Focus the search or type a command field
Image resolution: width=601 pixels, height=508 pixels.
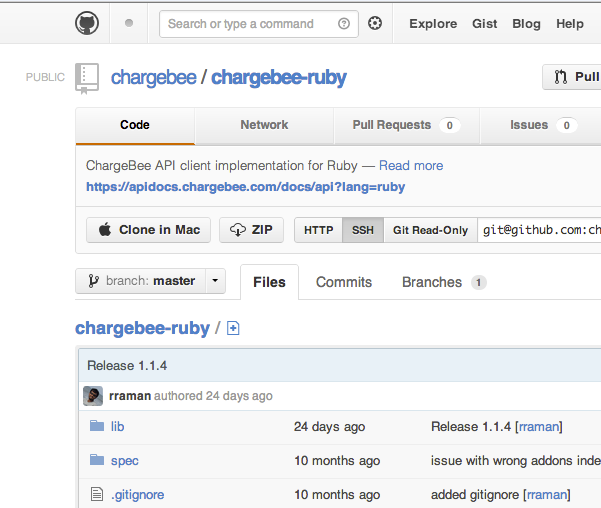[259, 24]
